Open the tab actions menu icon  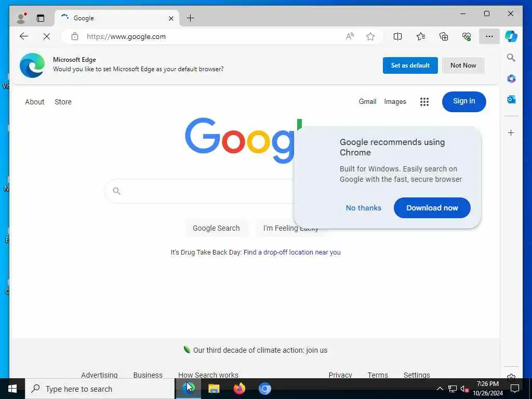41,18
